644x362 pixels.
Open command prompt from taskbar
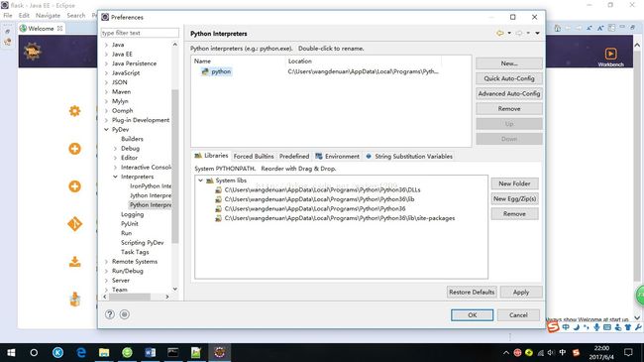[x=173, y=352]
